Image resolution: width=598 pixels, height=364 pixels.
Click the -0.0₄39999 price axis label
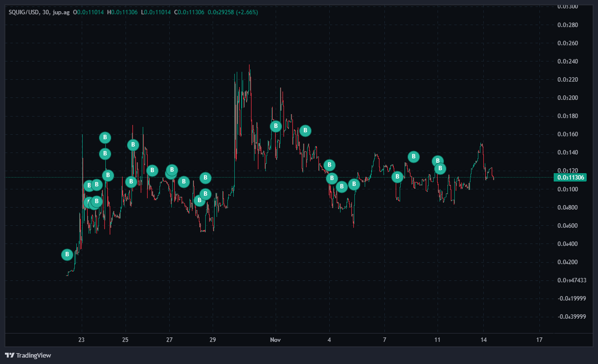pyautogui.click(x=571, y=317)
